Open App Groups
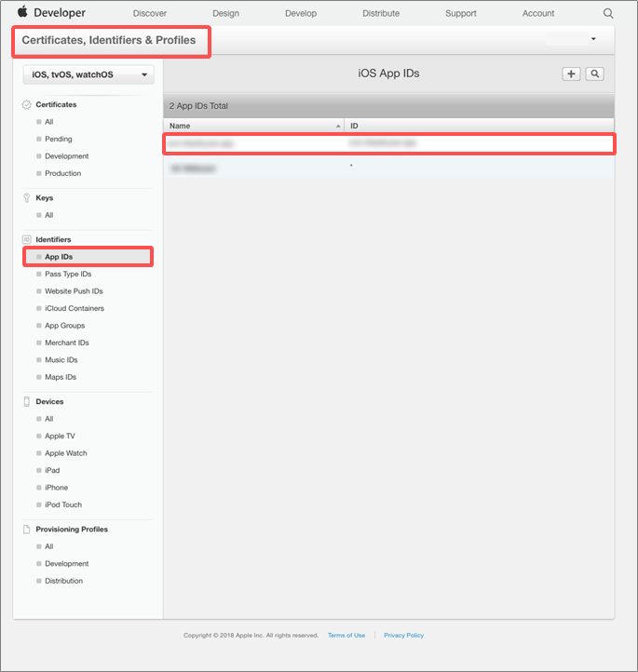638x672 pixels. [x=65, y=325]
